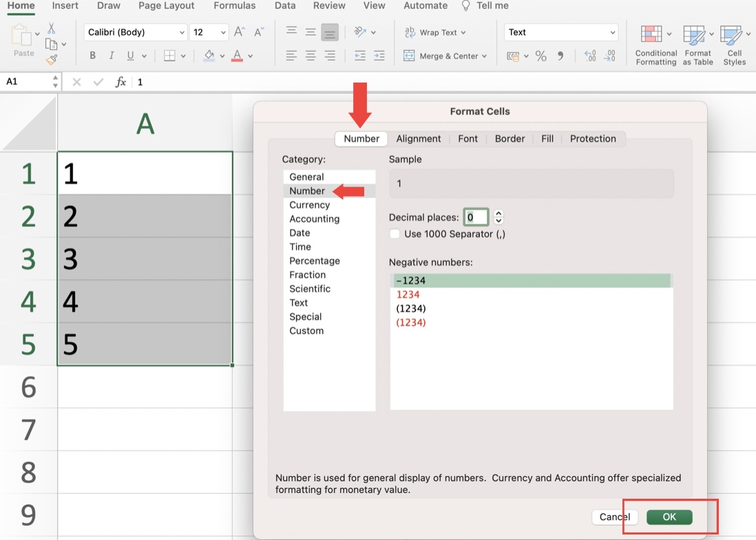Click Decrease Decimal icon
This screenshot has width=756, height=540.
coord(609,56)
